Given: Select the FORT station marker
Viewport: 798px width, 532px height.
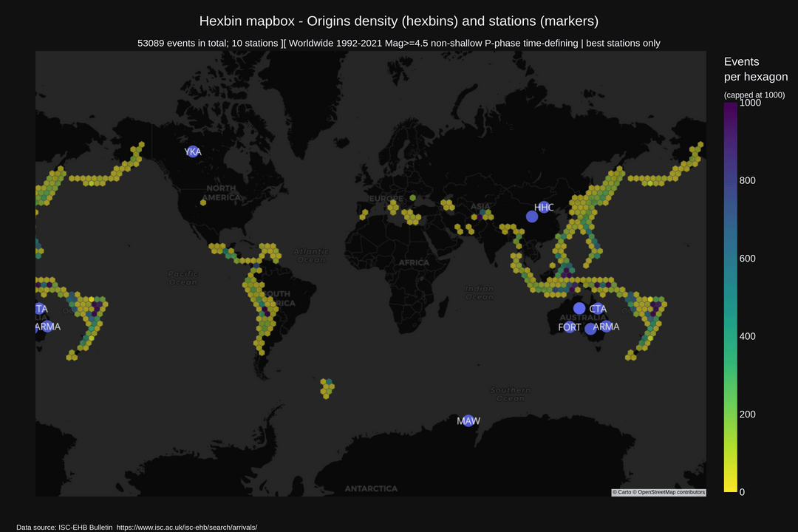Looking at the screenshot, I should click(569, 327).
